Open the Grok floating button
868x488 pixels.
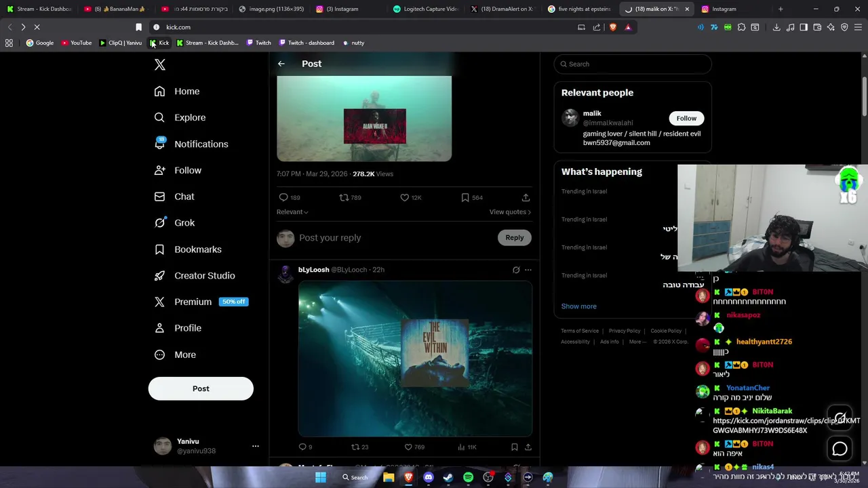(840, 418)
